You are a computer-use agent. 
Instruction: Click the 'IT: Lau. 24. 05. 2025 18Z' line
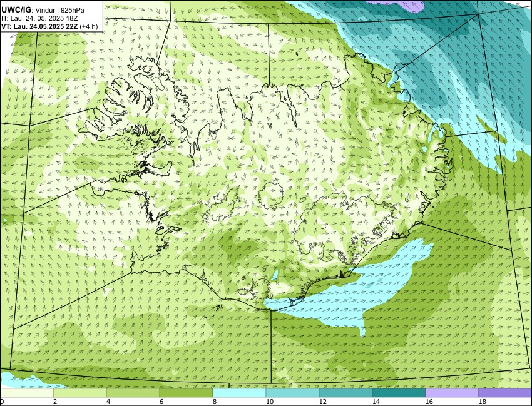[39, 18]
